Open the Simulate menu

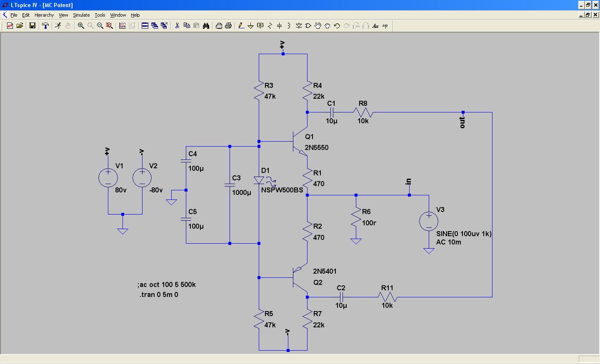pyautogui.click(x=81, y=15)
